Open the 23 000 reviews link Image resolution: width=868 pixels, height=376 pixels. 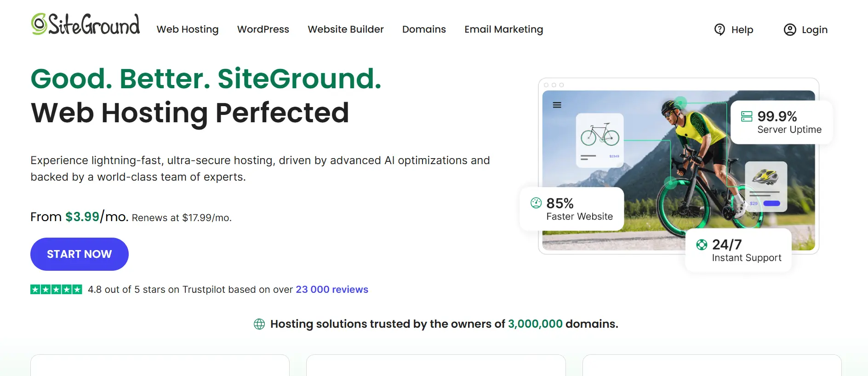[331, 290]
